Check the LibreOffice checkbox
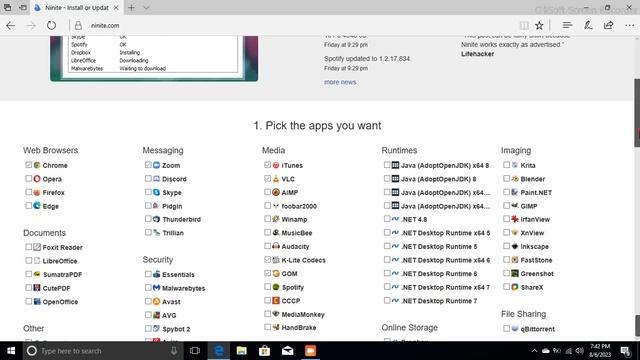The image size is (640, 360). [x=28, y=260]
